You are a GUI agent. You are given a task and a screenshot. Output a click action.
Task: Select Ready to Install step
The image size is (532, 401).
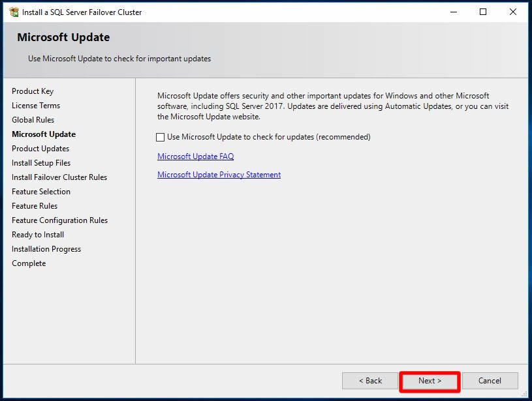coord(38,235)
